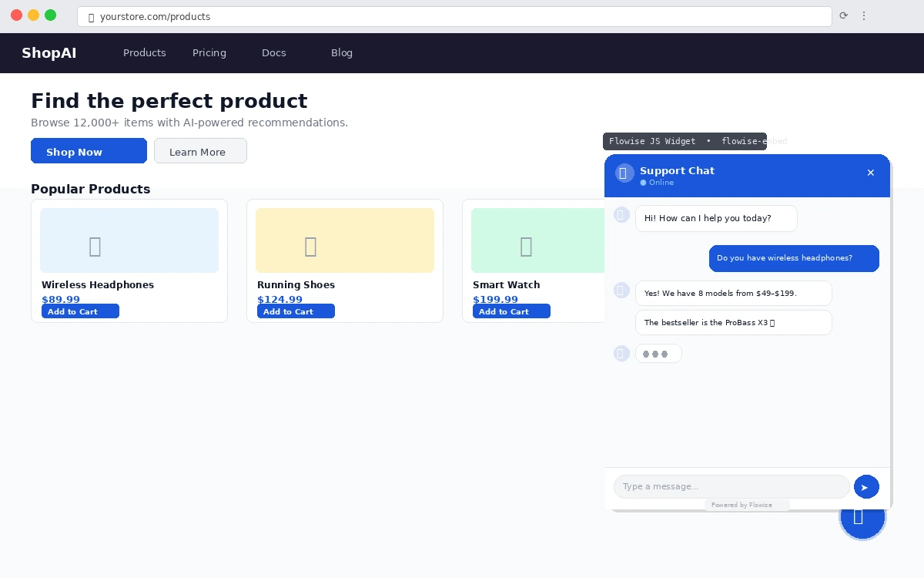Select the Pricing menu item
924x578 pixels.
pos(209,52)
